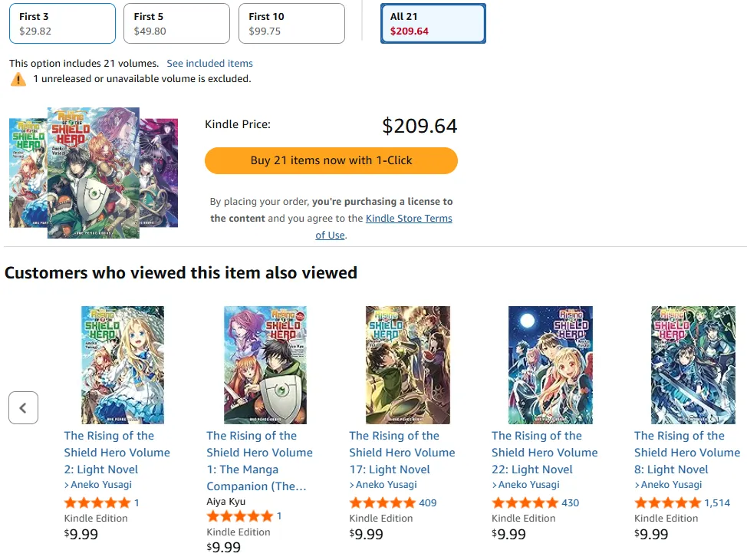The height and width of the screenshot is (560, 747).
Task: Open the Kindle Store Terms of Use
Action: coord(408,219)
